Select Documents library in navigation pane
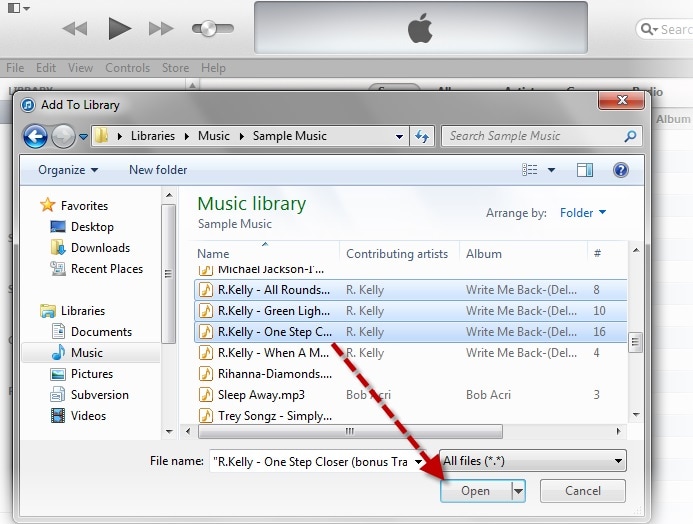Image resolution: width=693 pixels, height=524 pixels. click(101, 332)
